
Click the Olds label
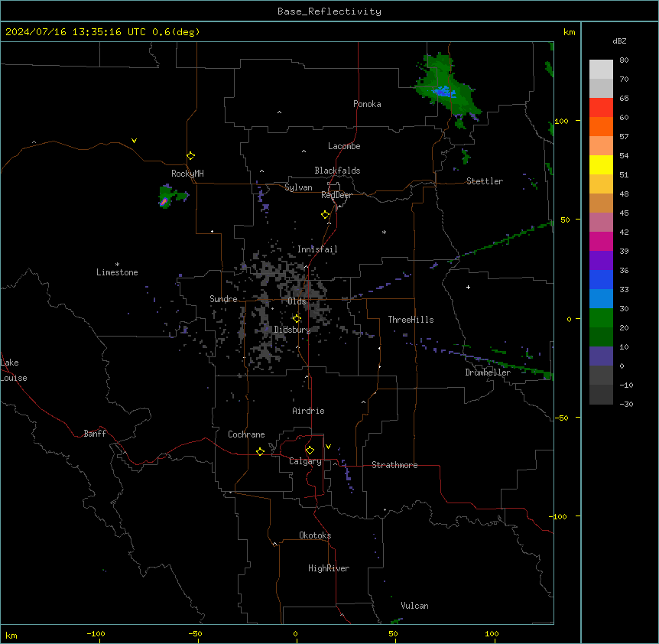pyautogui.click(x=297, y=301)
